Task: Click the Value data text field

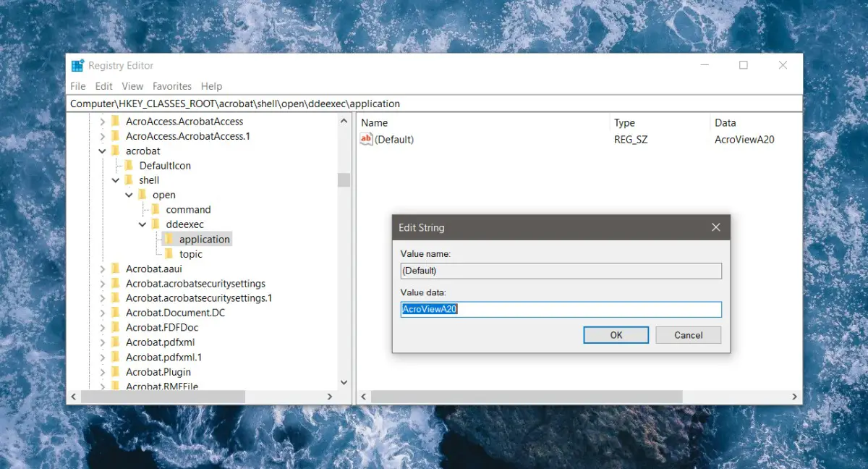Action: point(561,309)
